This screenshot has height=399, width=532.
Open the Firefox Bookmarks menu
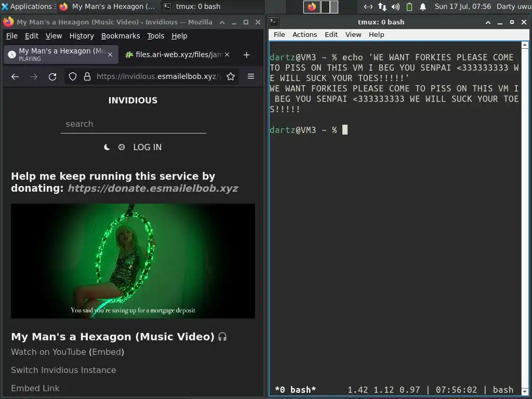[121, 36]
